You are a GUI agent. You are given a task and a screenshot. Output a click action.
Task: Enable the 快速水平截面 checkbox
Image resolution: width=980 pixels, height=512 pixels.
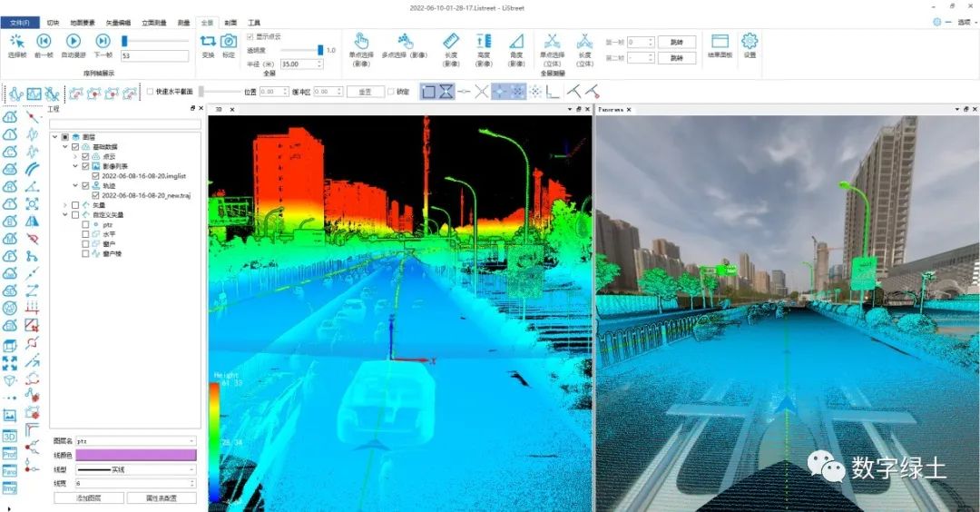pos(151,92)
